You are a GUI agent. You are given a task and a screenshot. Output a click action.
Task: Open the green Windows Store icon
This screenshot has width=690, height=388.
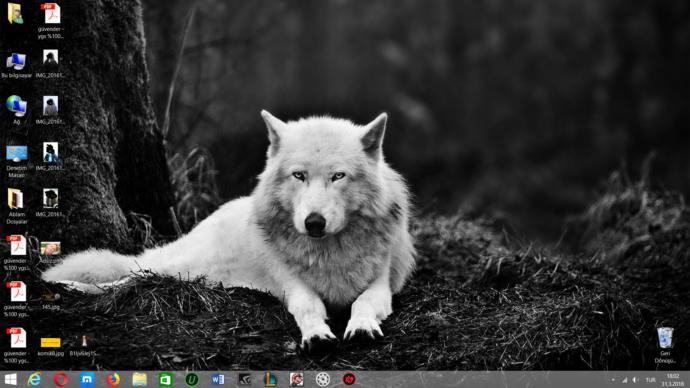tap(165, 379)
